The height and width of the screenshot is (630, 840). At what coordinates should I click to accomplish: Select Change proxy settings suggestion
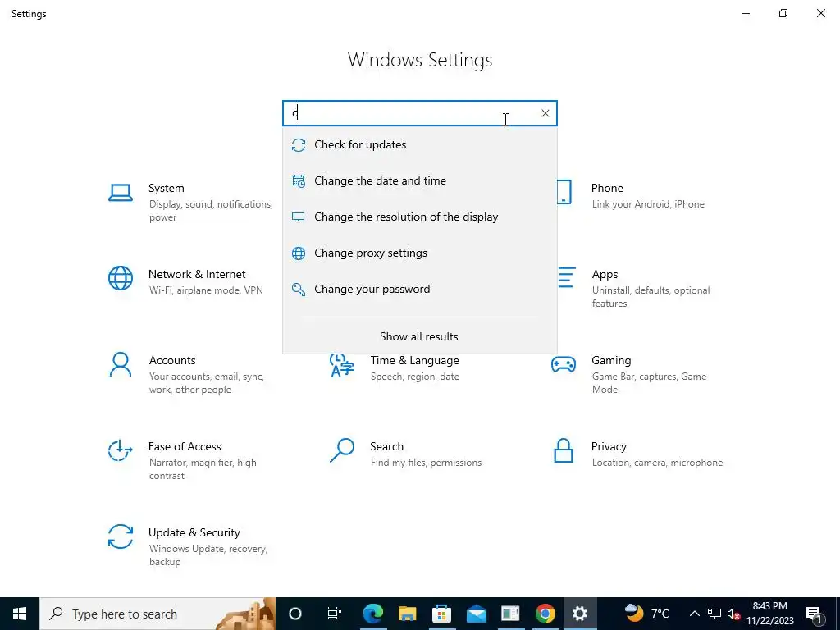tap(420, 253)
